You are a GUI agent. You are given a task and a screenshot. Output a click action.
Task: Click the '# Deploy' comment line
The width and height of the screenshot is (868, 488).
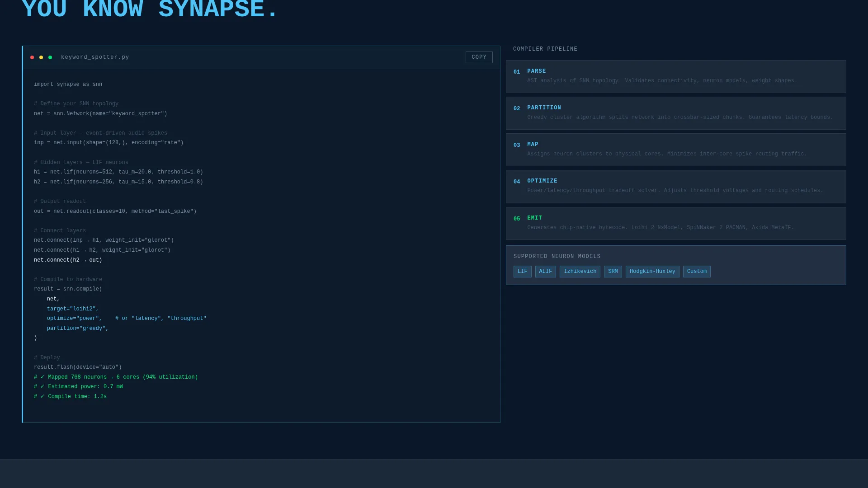[x=47, y=358]
